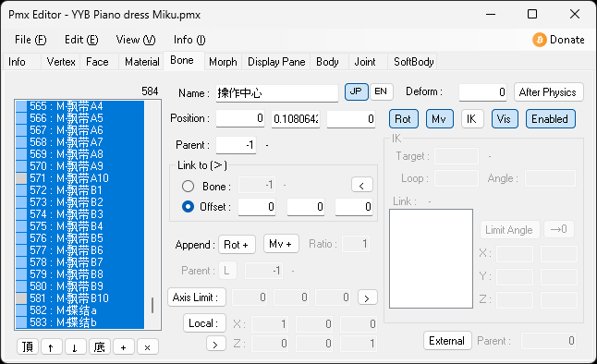Select bone 583 : M-蝶结b
Screen dimensions: 597x364
[x=79, y=322]
